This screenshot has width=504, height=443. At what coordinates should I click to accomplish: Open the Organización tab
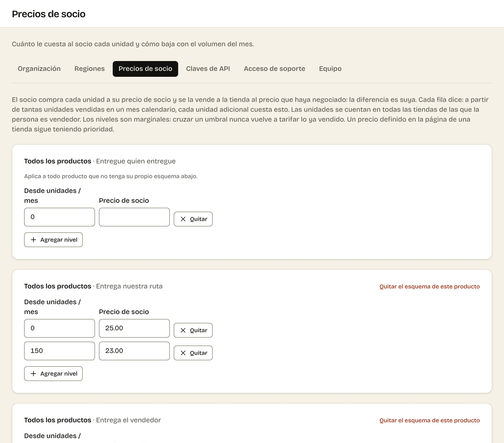(39, 69)
